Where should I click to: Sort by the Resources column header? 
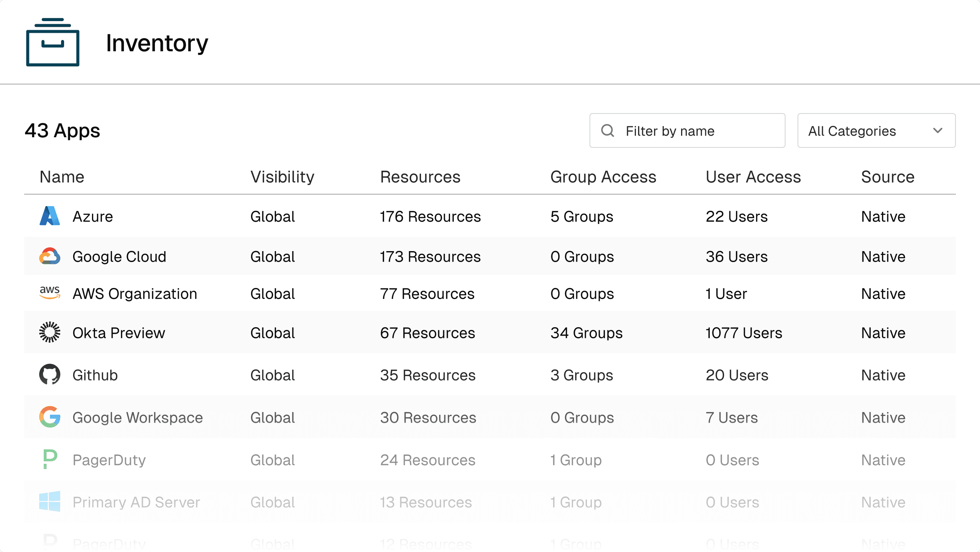click(x=420, y=177)
